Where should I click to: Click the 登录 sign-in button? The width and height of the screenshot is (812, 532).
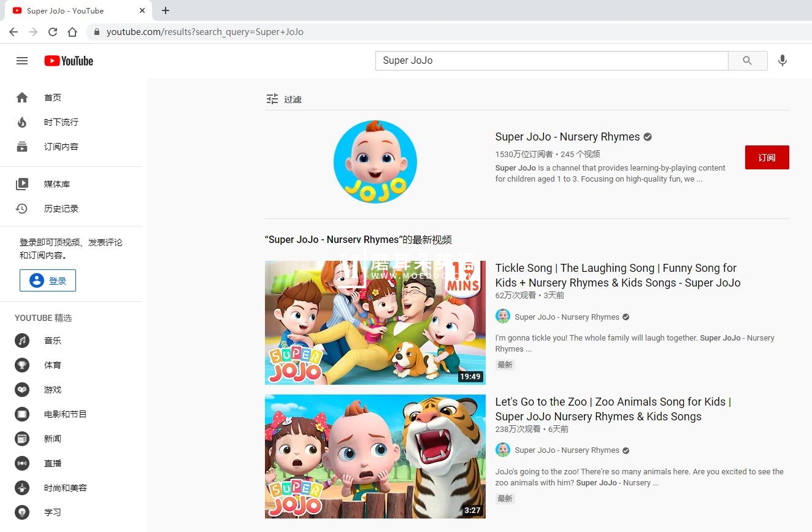click(x=48, y=280)
